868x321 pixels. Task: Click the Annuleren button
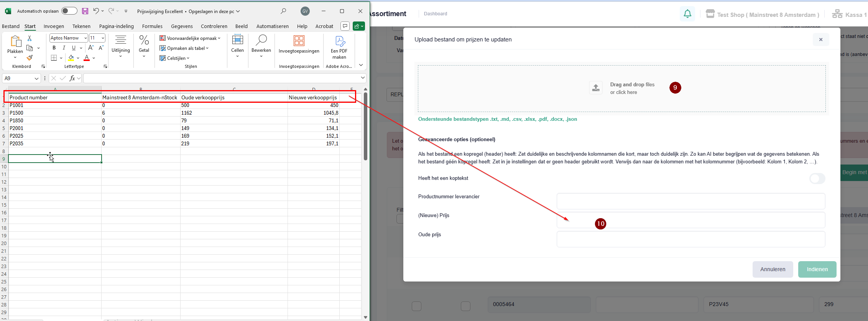tap(773, 269)
